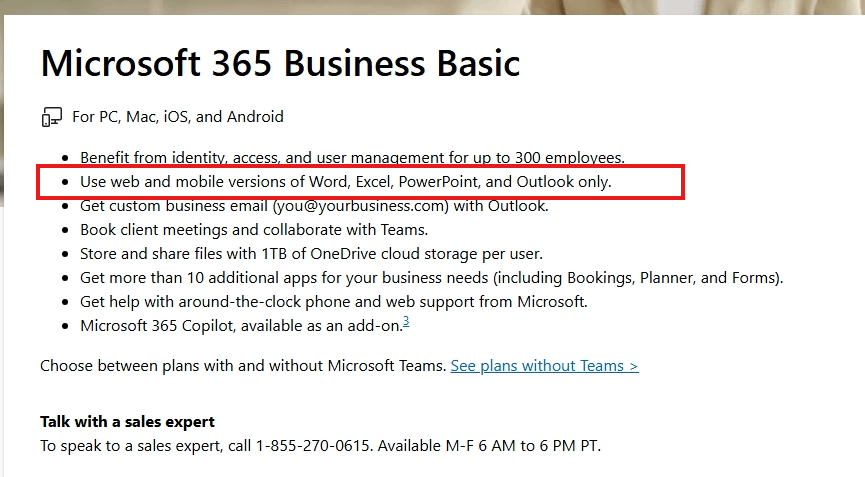Click Microsoft 365 Copilot add-on text

pyautogui.click(x=240, y=326)
